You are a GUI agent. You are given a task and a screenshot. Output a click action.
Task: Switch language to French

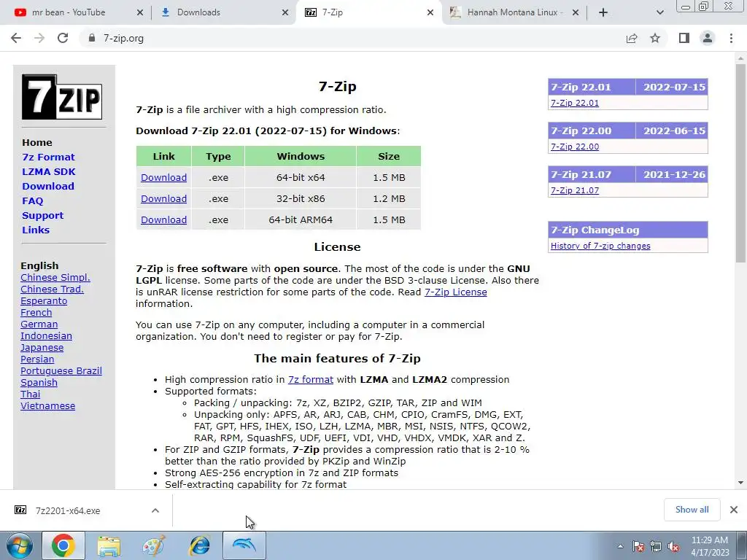(36, 312)
